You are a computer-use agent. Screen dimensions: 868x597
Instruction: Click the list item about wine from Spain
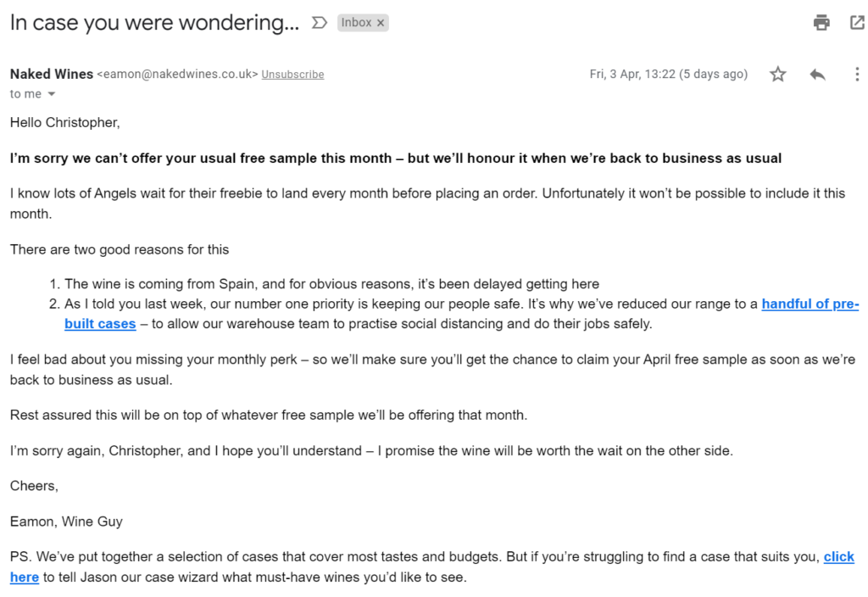point(331,284)
